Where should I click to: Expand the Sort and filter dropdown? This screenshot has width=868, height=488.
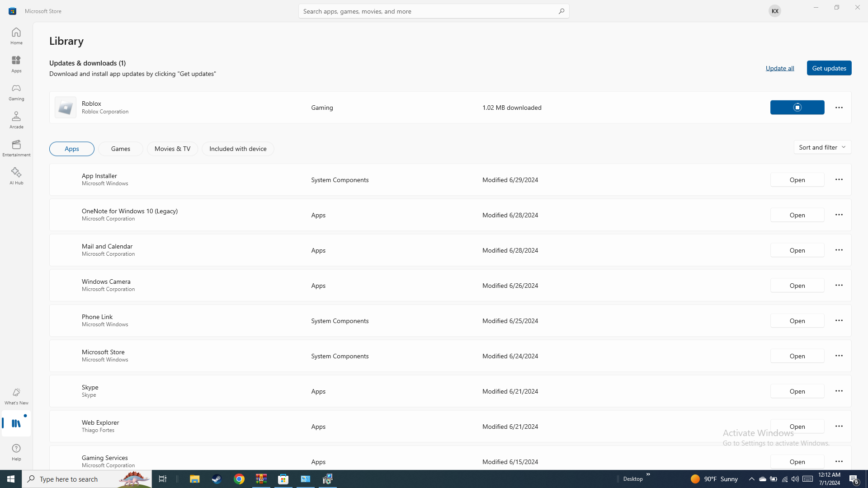822,147
